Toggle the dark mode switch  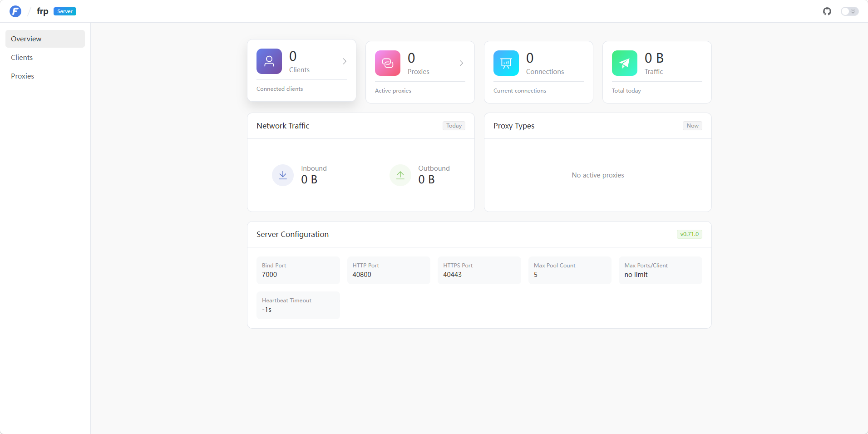(x=849, y=11)
